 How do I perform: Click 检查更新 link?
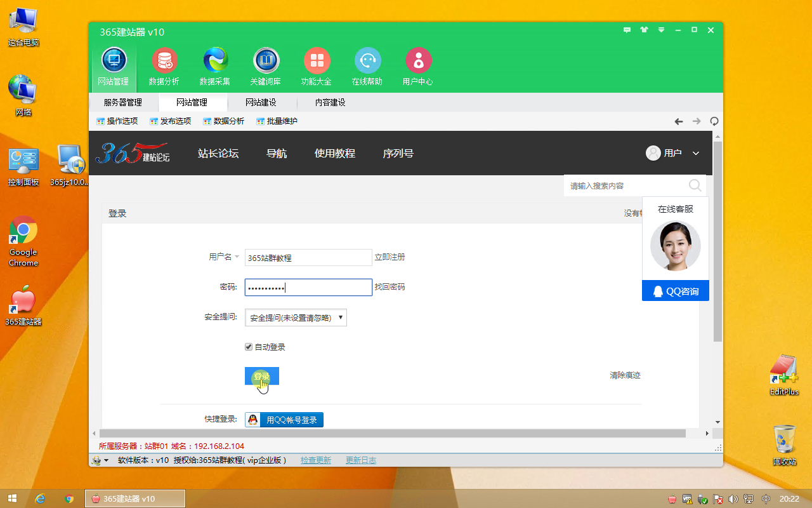click(x=316, y=460)
